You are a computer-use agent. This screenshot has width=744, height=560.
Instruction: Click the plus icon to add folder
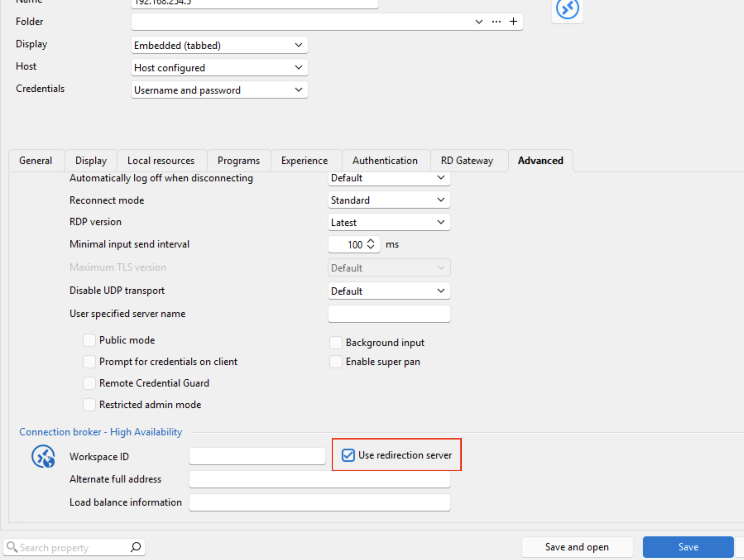point(513,22)
